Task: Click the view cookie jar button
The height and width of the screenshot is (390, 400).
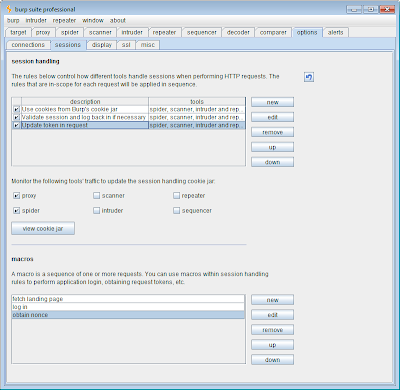Action: (x=43, y=229)
